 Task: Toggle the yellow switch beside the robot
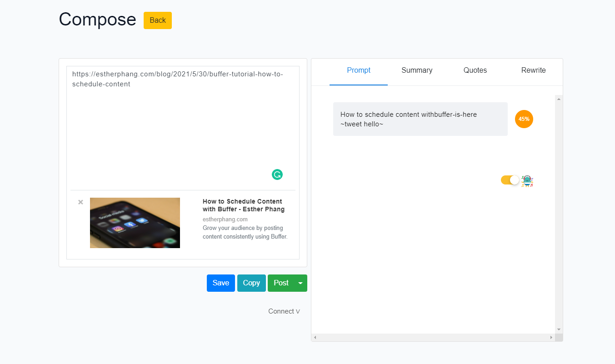[510, 180]
